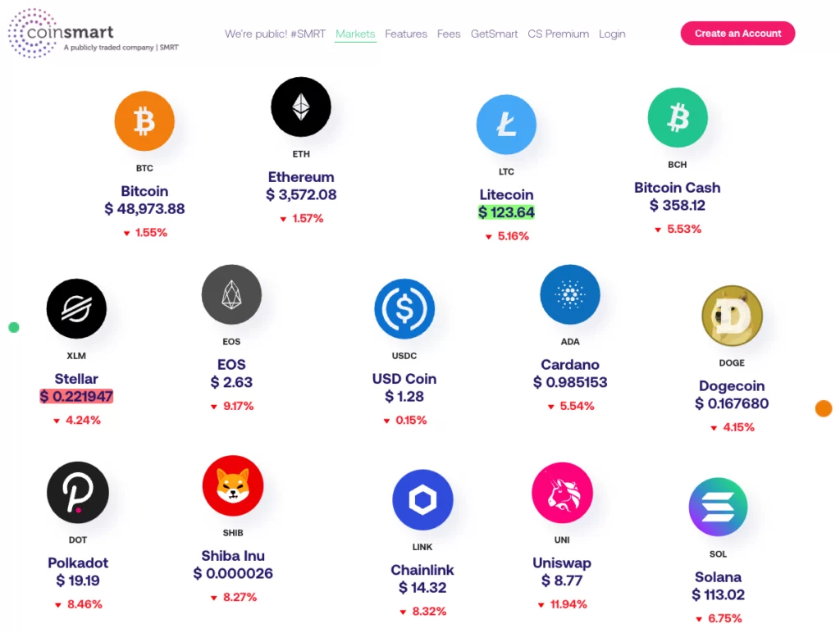Click the CoinSmart logo

point(90,34)
